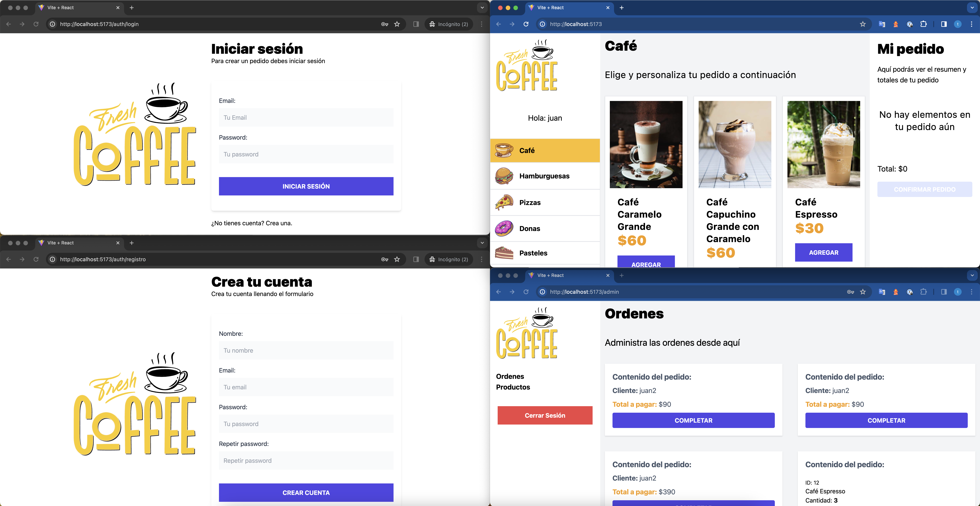Focus the Tu Email field on the login form
This screenshot has height=506, width=980.
306,117
